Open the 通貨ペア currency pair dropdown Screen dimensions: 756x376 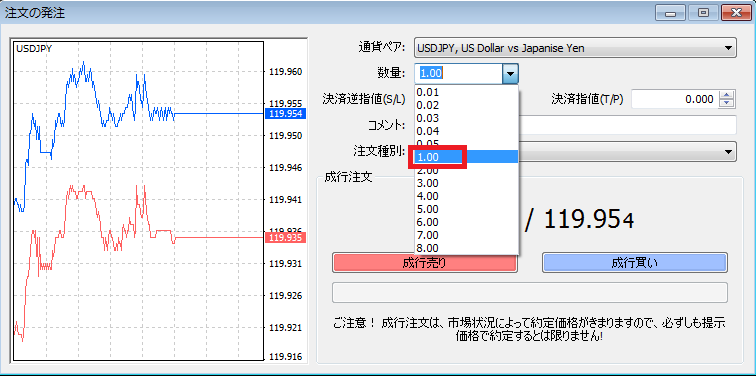[575, 48]
